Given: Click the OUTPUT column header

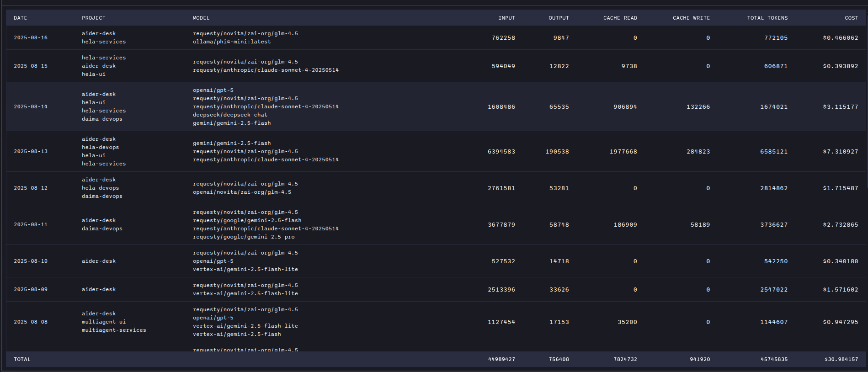Looking at the screenshot, I should pos(559,18).
